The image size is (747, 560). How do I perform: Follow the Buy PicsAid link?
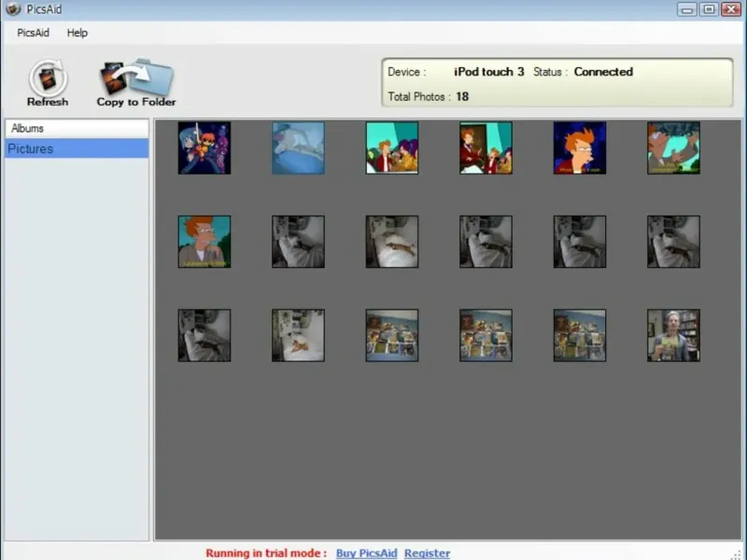pyautogui.click(x=366, y=553)
